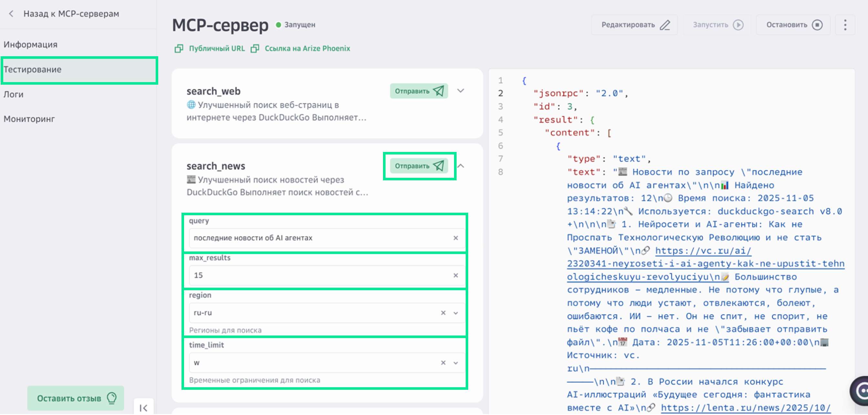Click the copy icon beside Публичный URL
The height and width of the screenshot is (415, 868).
pyautogui.click(x=179, y=48)
